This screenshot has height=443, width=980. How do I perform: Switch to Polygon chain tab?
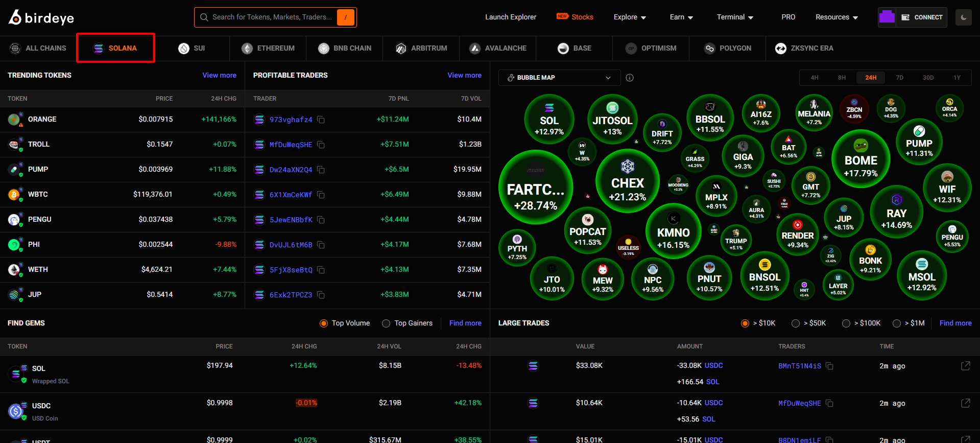728,49
